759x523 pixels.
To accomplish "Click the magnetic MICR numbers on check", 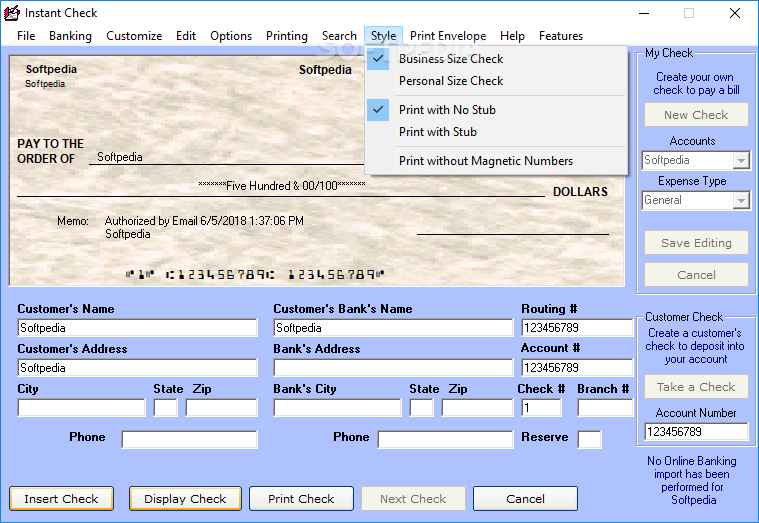I will pos(255,275).
